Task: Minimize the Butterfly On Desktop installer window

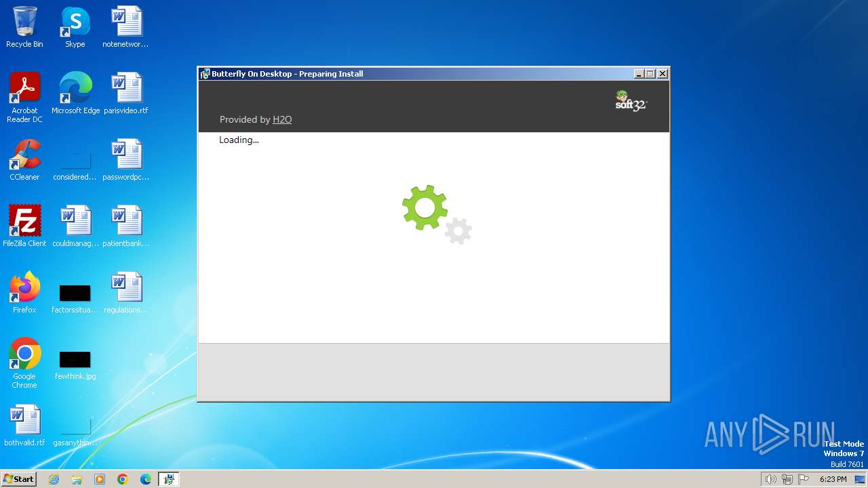Action: click(639, 74)
